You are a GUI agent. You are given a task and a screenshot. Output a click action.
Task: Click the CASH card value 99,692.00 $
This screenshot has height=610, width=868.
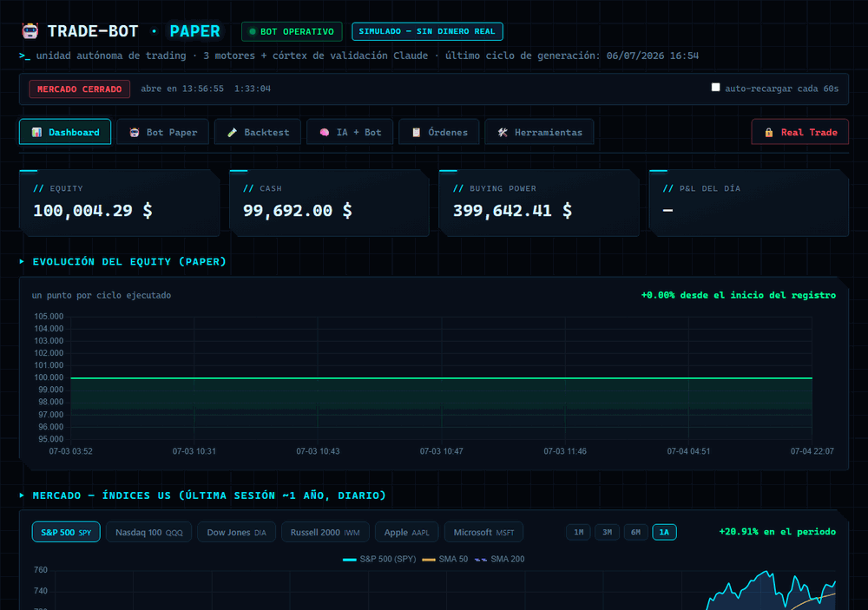pyautogui.click(x=297, y=210)
